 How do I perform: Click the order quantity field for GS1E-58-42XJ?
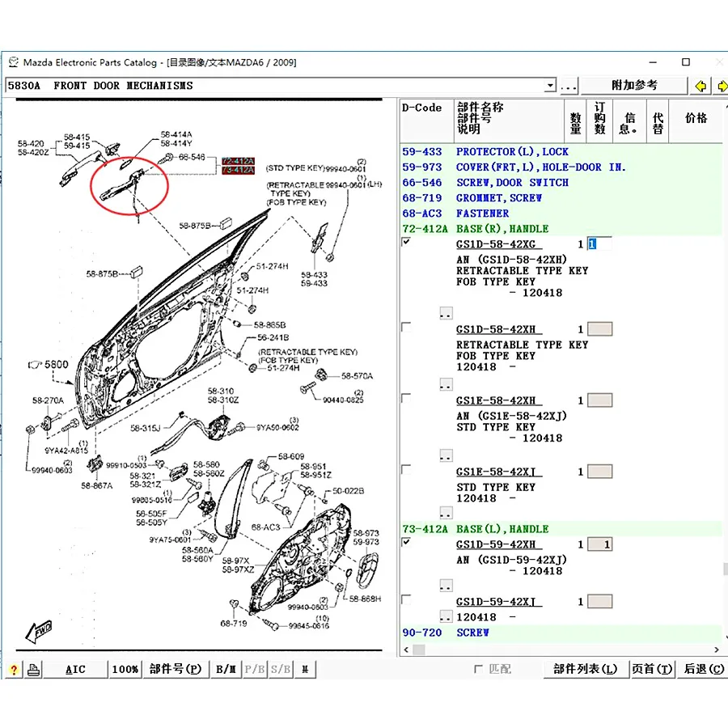pos(599,472)
